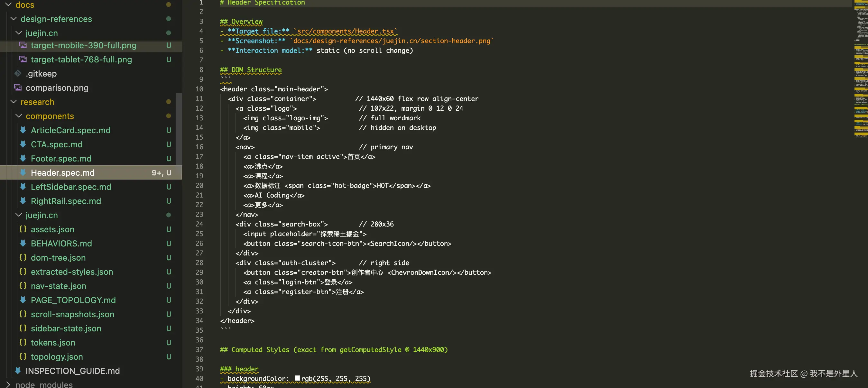Click the markdown icon beside CTA.spec.md
This screenshot has width=868, height=388.
click(x=23, y=144)
